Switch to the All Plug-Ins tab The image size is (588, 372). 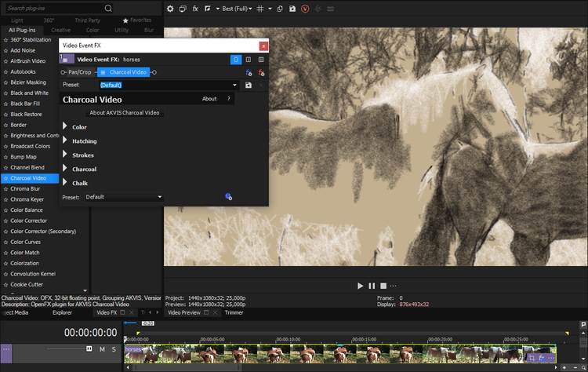(22, 30)
